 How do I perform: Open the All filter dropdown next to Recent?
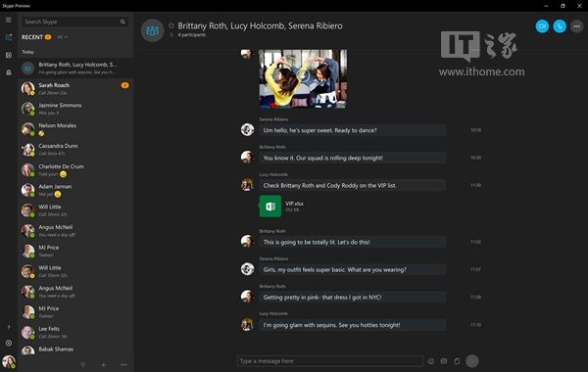coord(63,37)
